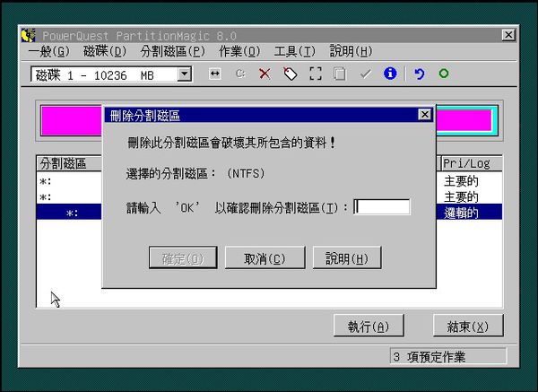Open the 一般(G) menu
The image size is (538, 392).
pyautogui.click(x=48, y=51)
